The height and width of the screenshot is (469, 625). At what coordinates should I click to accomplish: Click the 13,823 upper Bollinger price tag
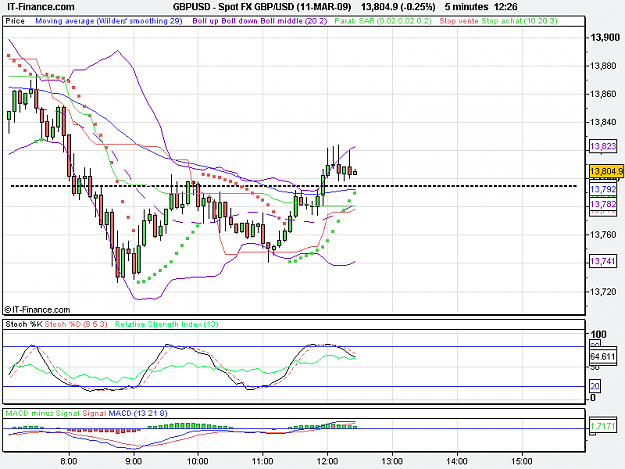pos(603,146)
